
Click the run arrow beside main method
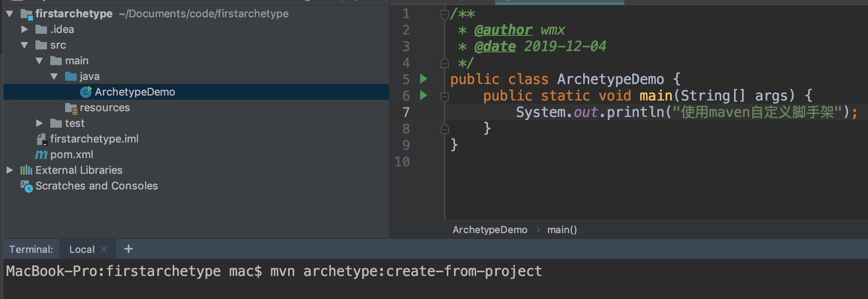(423, 96)
